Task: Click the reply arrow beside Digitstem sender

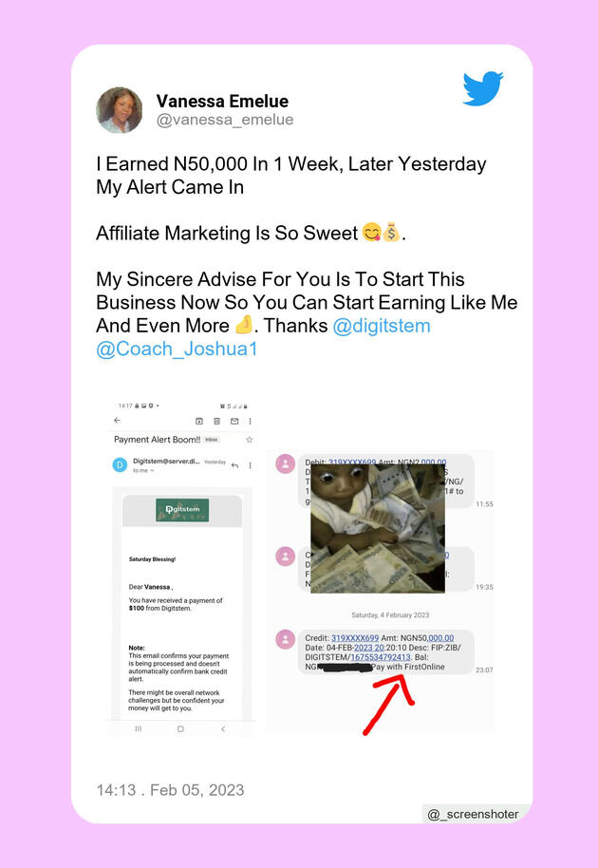Action: (235, 465)
